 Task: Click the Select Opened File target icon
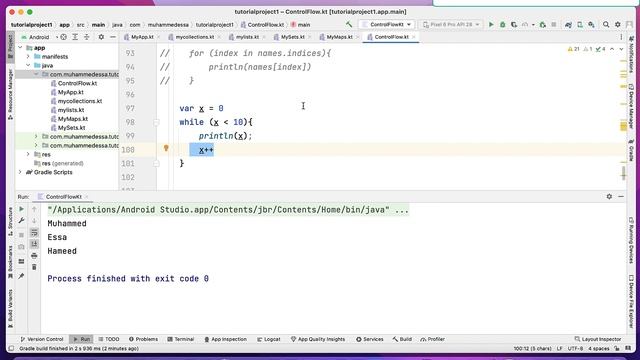[64, 37]
